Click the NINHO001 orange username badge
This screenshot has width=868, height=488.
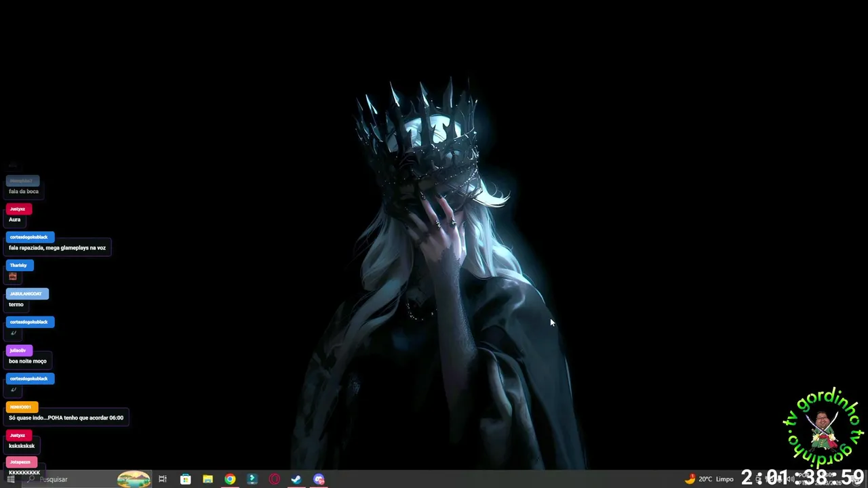22,407
